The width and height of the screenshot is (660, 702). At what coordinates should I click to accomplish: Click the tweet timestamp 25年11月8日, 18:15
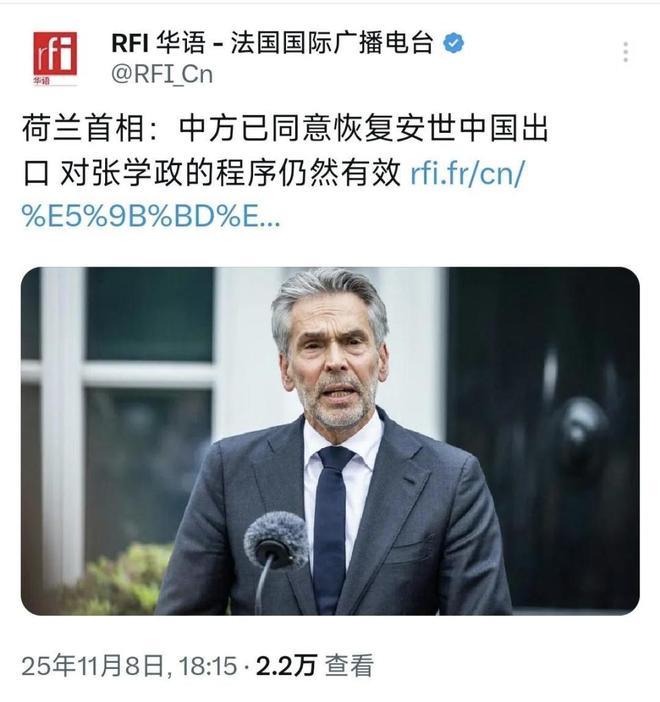pyautogui.click(x=129, y=666)
